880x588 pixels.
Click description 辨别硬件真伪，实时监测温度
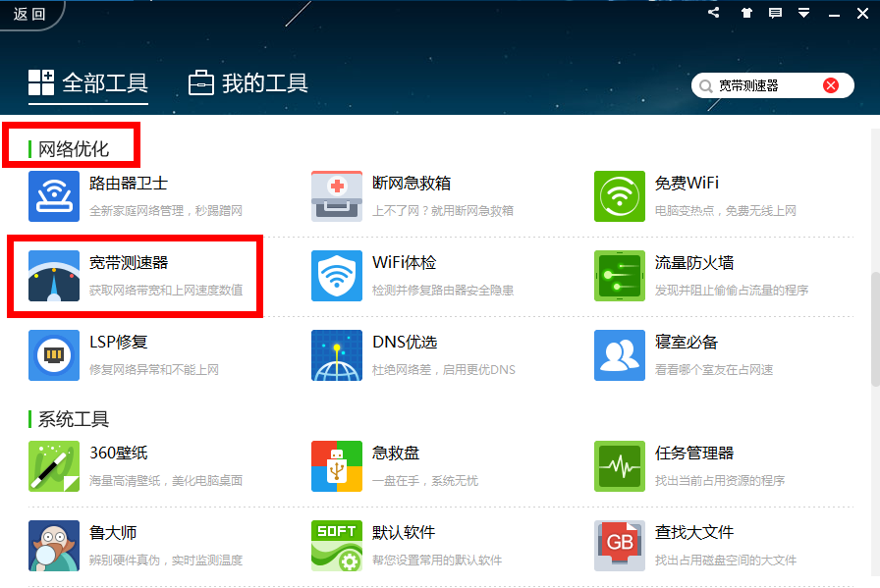pos(166,560)
